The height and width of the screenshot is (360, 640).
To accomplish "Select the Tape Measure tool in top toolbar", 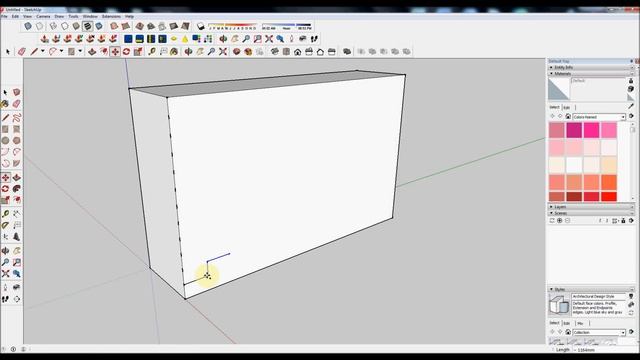I will tap(152, 52).
